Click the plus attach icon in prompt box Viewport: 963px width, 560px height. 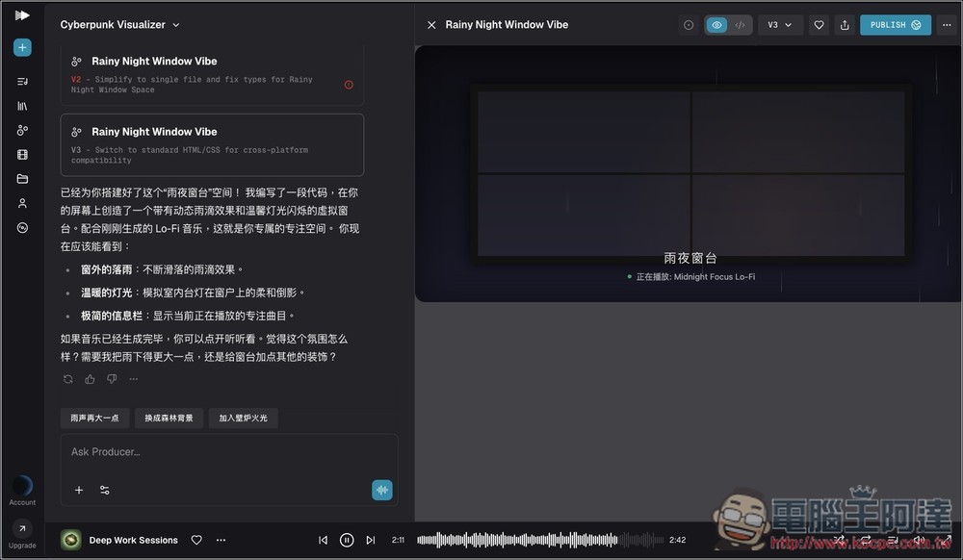coord(79,490)
